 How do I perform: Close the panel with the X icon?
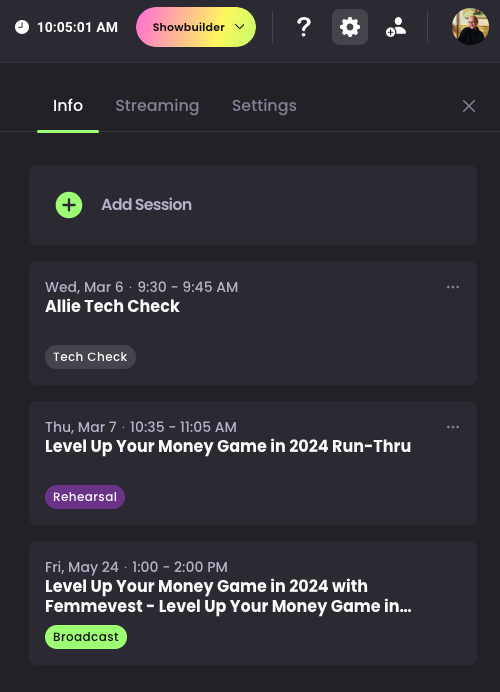coord(469,106)
